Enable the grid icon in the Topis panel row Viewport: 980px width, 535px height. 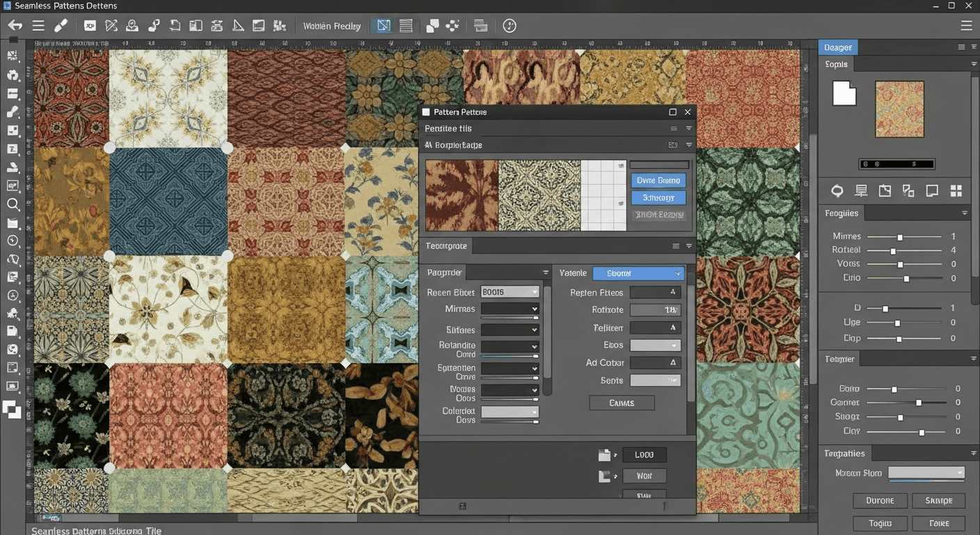click(956, 190)
